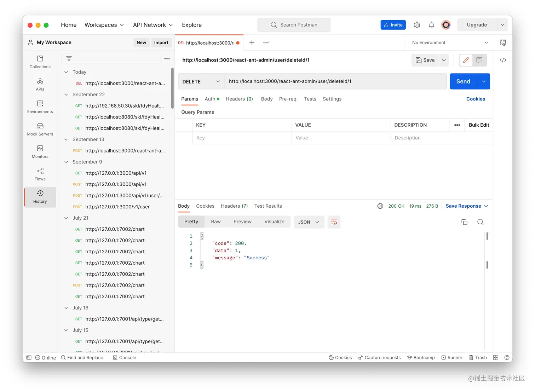The height and width of the screenshot is (392, 535).
Task: Go to Home
Action: [69, 25]
